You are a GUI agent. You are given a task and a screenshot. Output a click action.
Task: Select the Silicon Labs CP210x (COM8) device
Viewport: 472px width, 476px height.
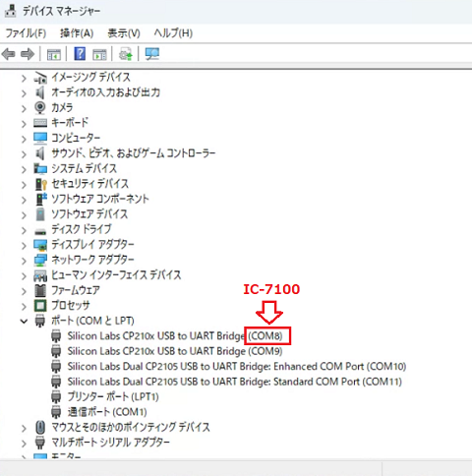tap(175, 336)
